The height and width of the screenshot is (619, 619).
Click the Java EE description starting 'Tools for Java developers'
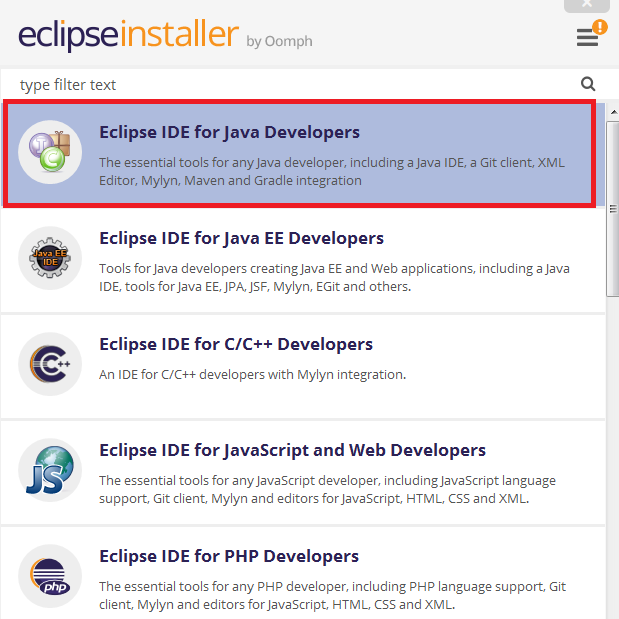pyautogui.click(x=334, y=277)
